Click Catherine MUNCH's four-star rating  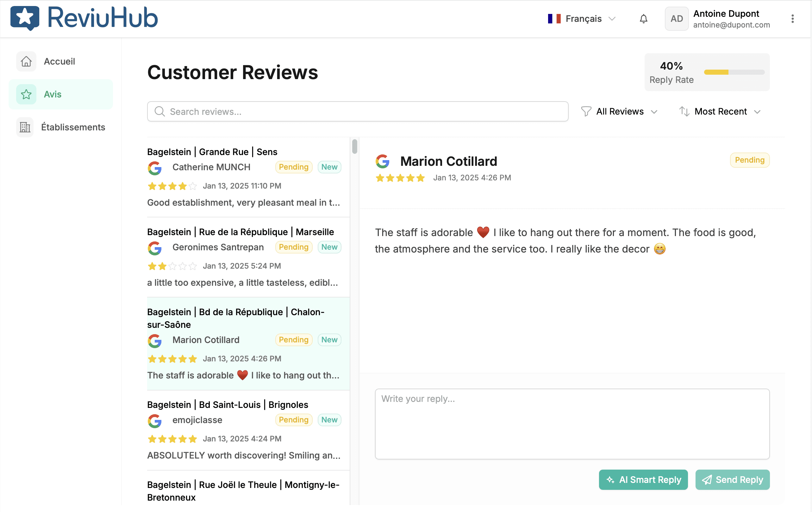click(x=172, y=186)
